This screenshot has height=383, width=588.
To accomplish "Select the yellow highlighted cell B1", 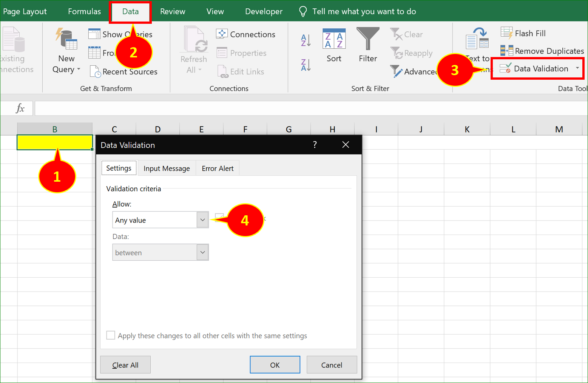I will tap(54, 142).
